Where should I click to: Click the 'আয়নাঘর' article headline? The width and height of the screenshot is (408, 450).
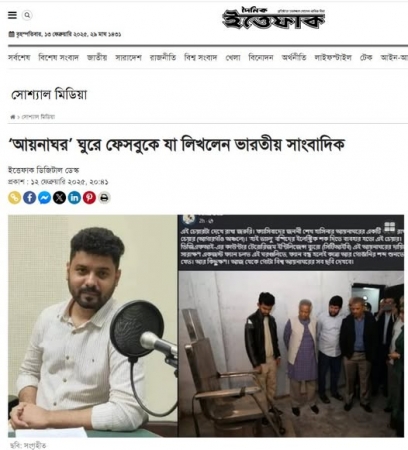(176, 145)
